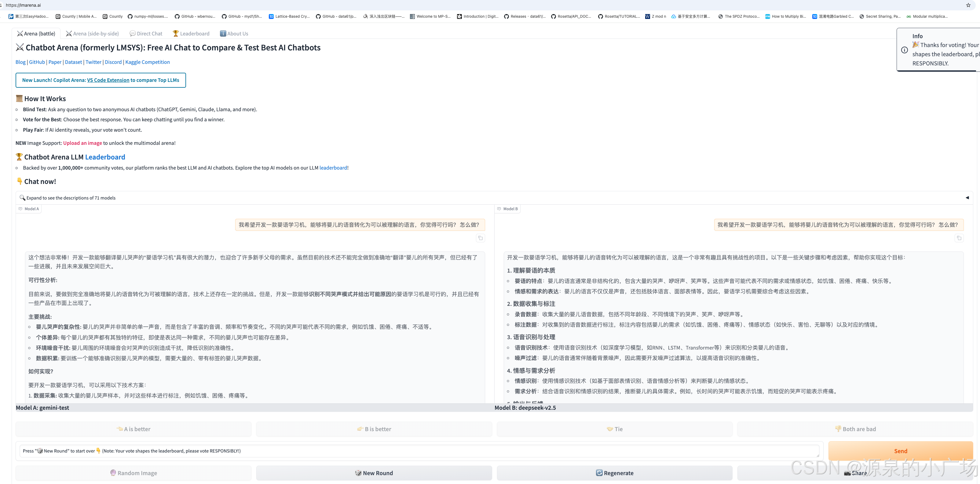Screen dimensions: 980x484
Task: Go to the Leaderboard tab
Action: 191,34
